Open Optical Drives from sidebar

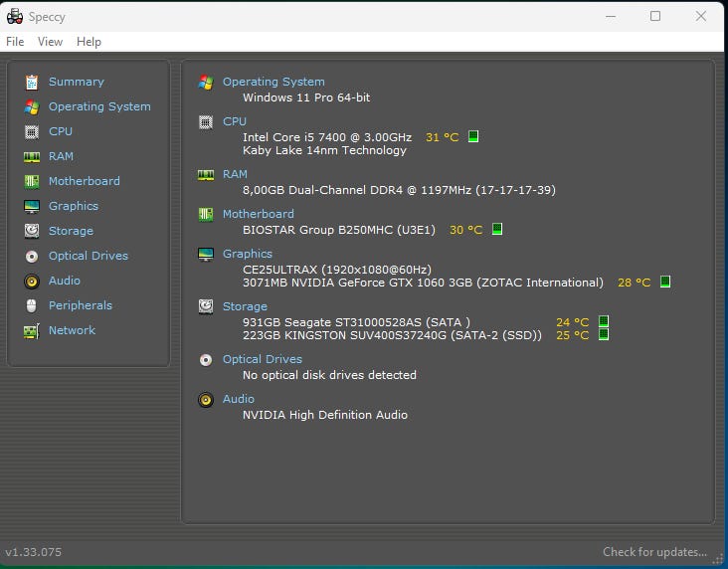[89, 256]
